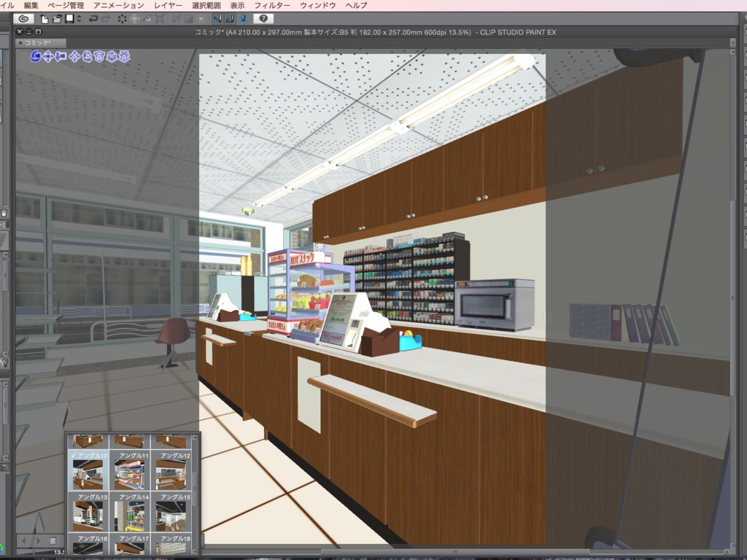Open the ファイル menu
Viewport: 747px width, 560px height.
[6, 4]
